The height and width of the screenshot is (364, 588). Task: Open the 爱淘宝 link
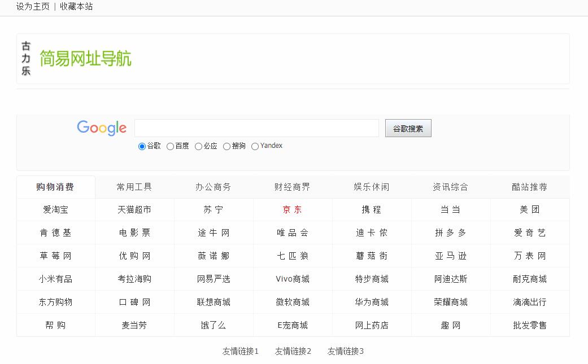click(55, 209)
